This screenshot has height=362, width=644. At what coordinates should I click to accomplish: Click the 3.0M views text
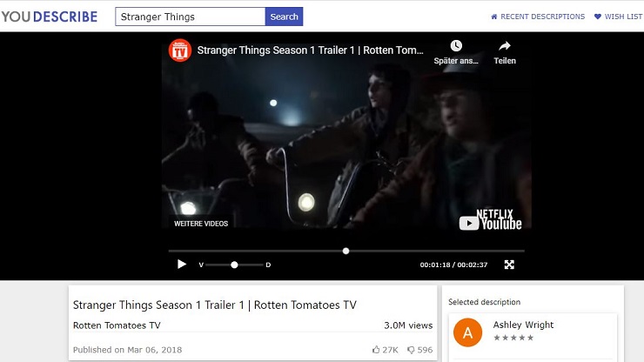click(408, 325)
